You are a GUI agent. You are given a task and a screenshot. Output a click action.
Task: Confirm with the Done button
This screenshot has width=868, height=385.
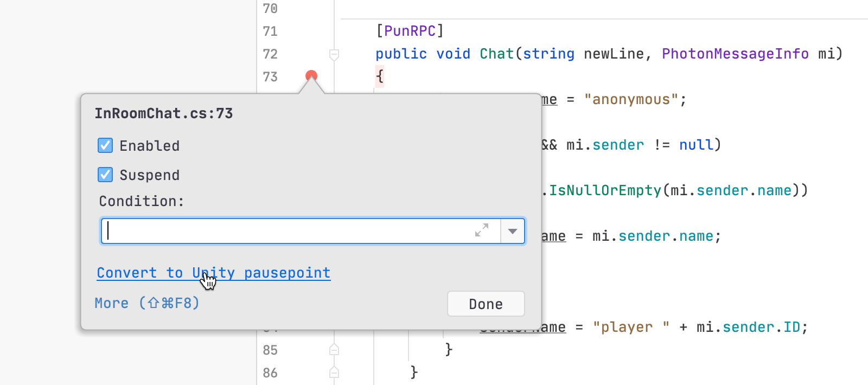click(486, 304)
